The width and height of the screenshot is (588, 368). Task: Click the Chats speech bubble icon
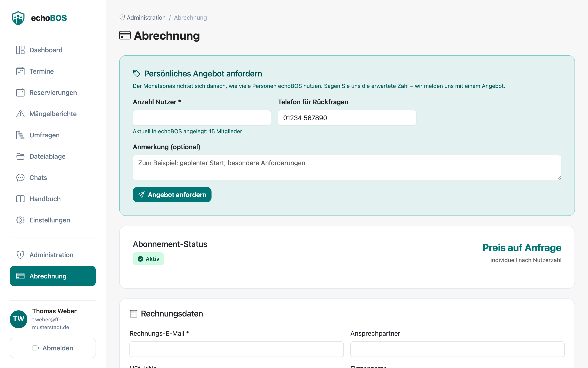[20, 178]
